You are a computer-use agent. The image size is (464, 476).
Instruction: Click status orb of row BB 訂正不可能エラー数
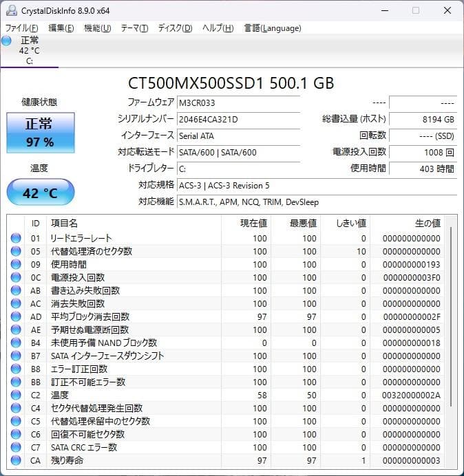[x=16, y=382]
